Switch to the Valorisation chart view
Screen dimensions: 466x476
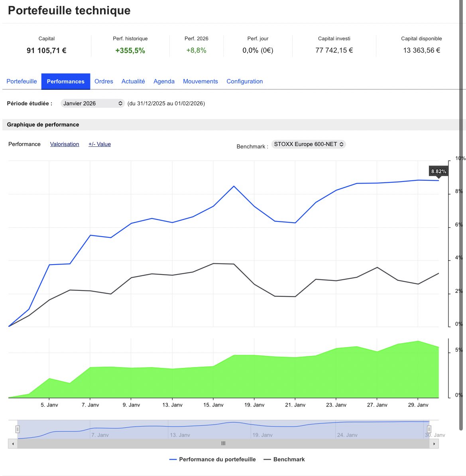65,144
